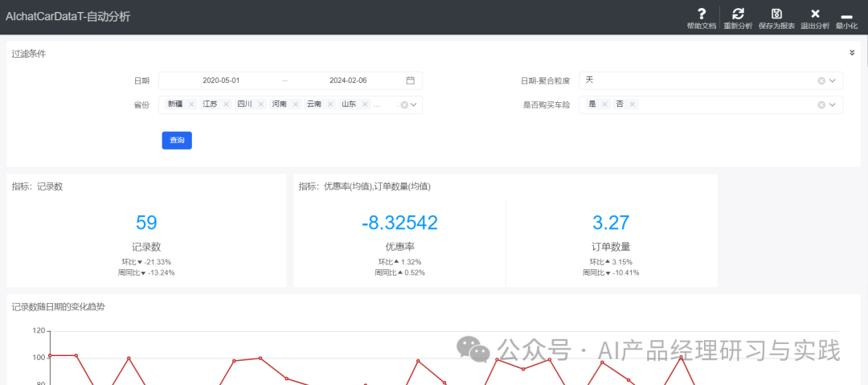Viewport: 868px width, 385px height.
Task: Clear all selected 省份 with the clear icon
Action: (x=404, y=104)
